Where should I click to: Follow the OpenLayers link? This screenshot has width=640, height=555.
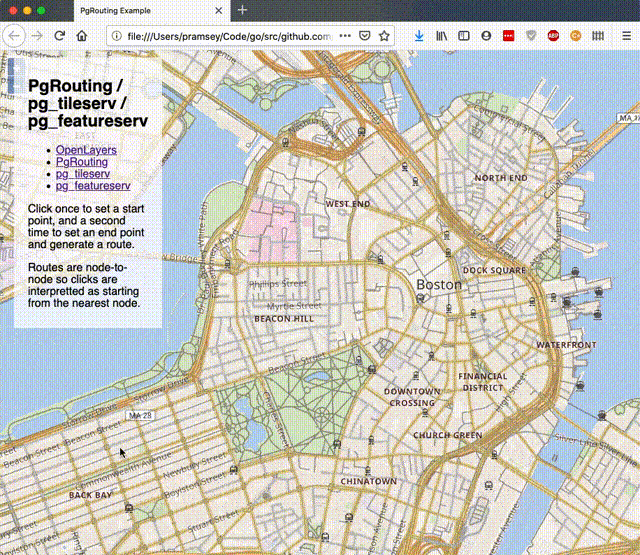tap(86, 150)
